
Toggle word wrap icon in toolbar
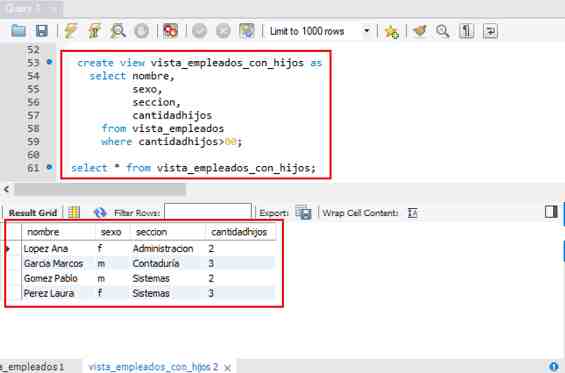coord(490,31)
